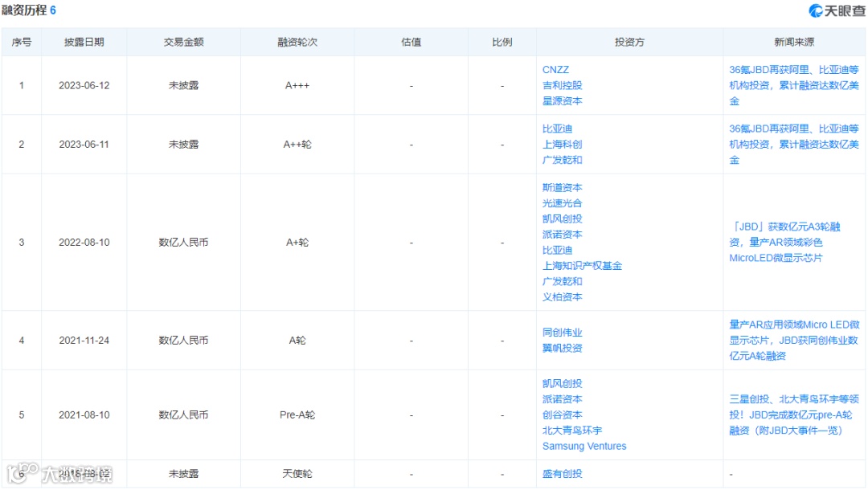Click the 估值 column header
Image resolution: width=868 pixels, height=490 pixels.
[411, 42]
